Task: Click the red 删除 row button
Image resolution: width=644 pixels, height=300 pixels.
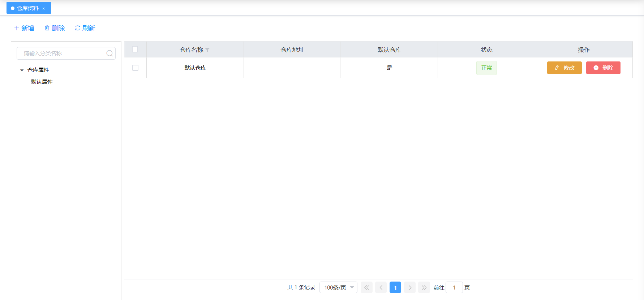Action: click(x=603, y=68)
